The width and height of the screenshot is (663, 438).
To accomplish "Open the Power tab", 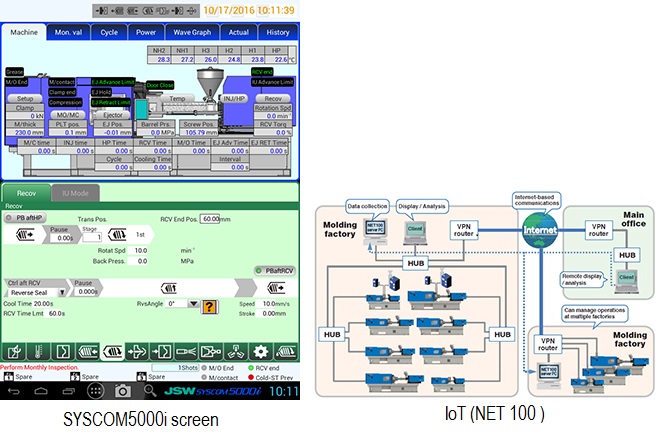I will pos(146,33).
